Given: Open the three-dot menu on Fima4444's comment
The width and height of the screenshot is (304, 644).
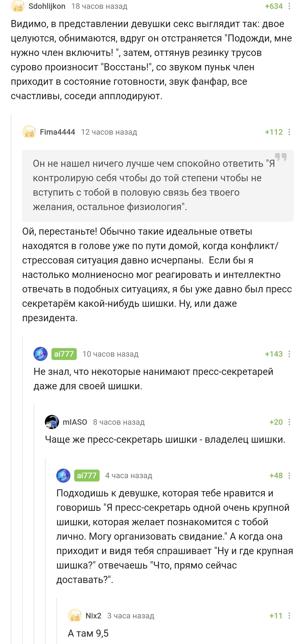Looking at the screenshot, I should 289,132.
